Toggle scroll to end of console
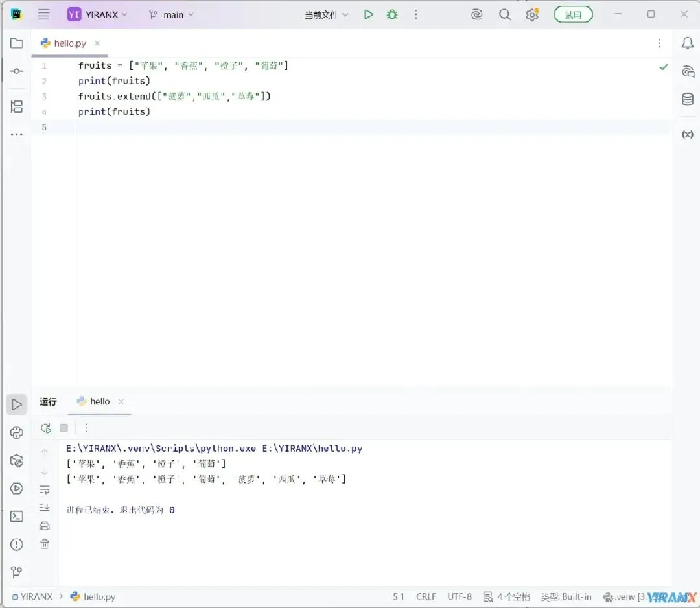The width and height of the screenshot is (700, 608). [x=45, y=508]
